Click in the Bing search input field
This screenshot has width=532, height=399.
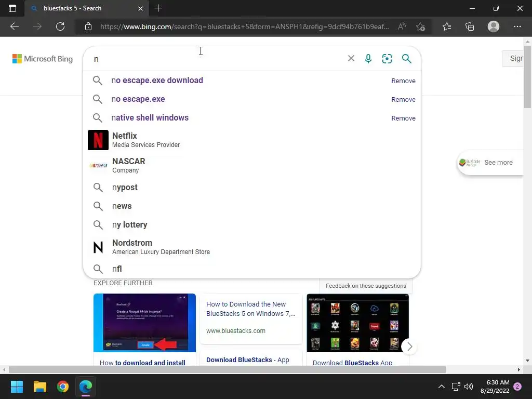coord(217,59)
